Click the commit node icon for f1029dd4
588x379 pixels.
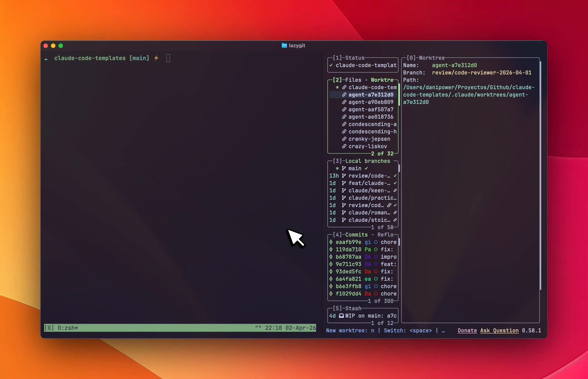pyautogui.click(x=331, y=293)
